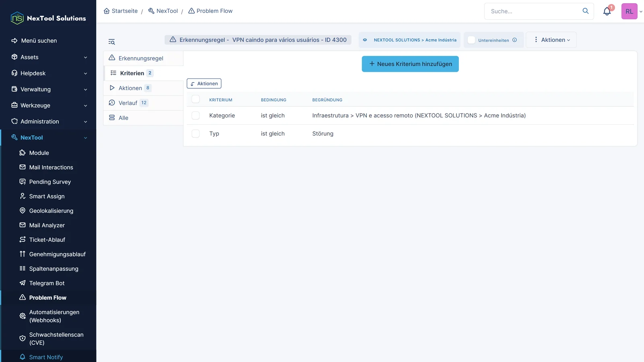
Task: Open Automatisierungen (Webhooks) gear icon
Action: pos(23,316)
